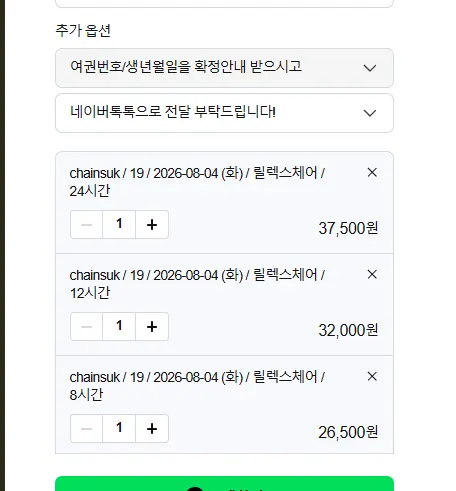Expand chevron on 네이버톡톡 dropdown

[x=370, y=113]
